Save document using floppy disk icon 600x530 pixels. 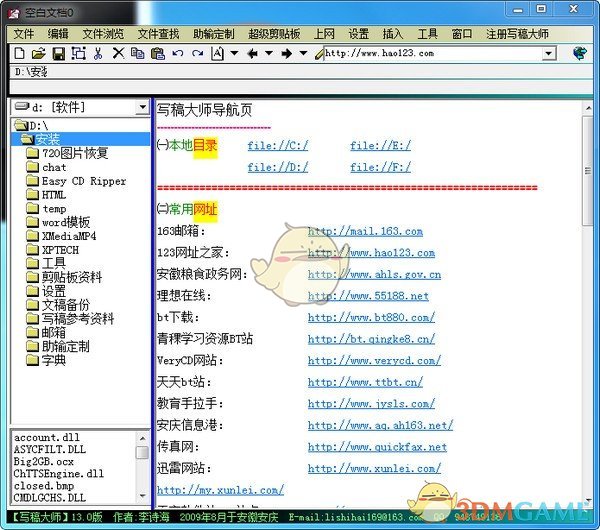click(58, 53)
